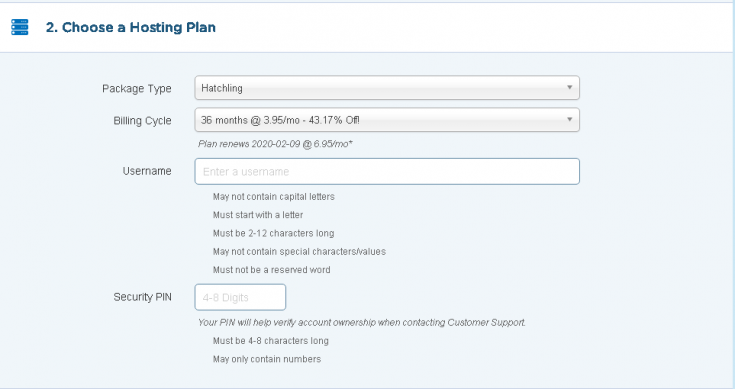
Task: Expand the Billing Cycle 36 months dropdown
Action: click(x=387, y=120)
